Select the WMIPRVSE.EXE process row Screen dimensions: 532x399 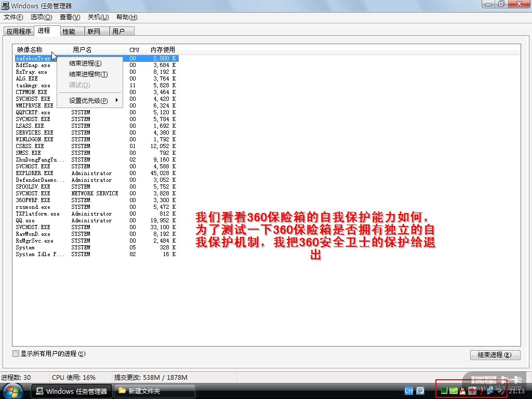96,105
